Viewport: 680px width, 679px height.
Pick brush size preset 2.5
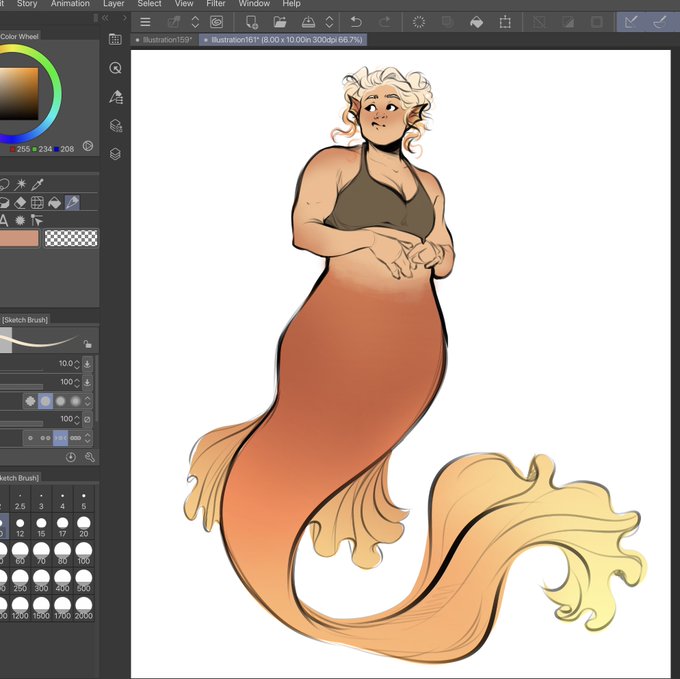(20, 499)
